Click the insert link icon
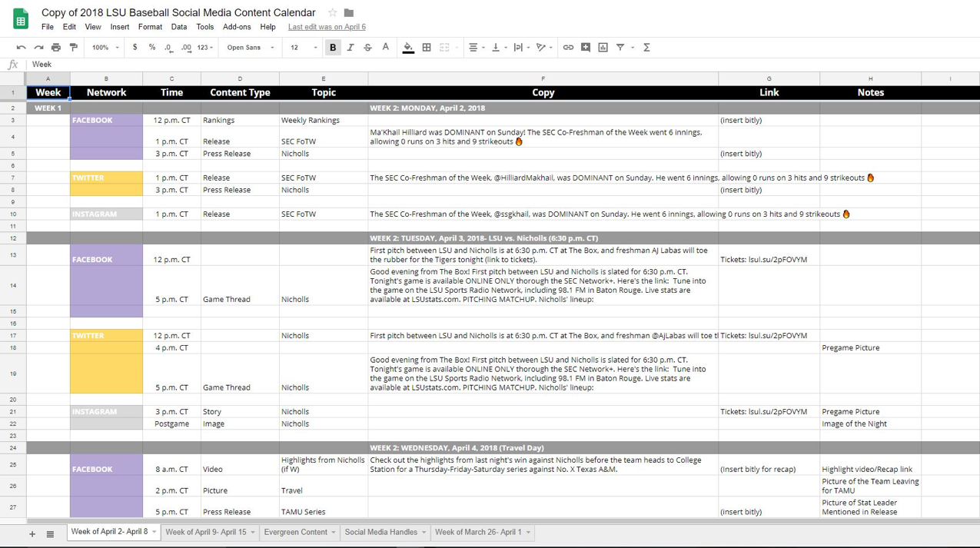This screenshot has height=548, width=980. click(x=568, y=48)
